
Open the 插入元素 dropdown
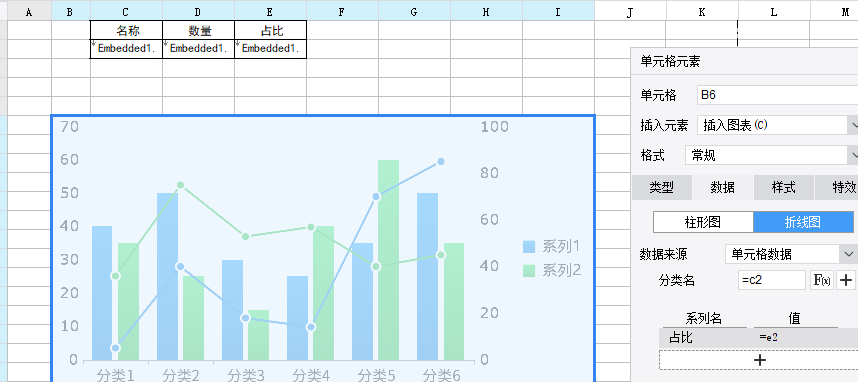[x=778, y=125]
